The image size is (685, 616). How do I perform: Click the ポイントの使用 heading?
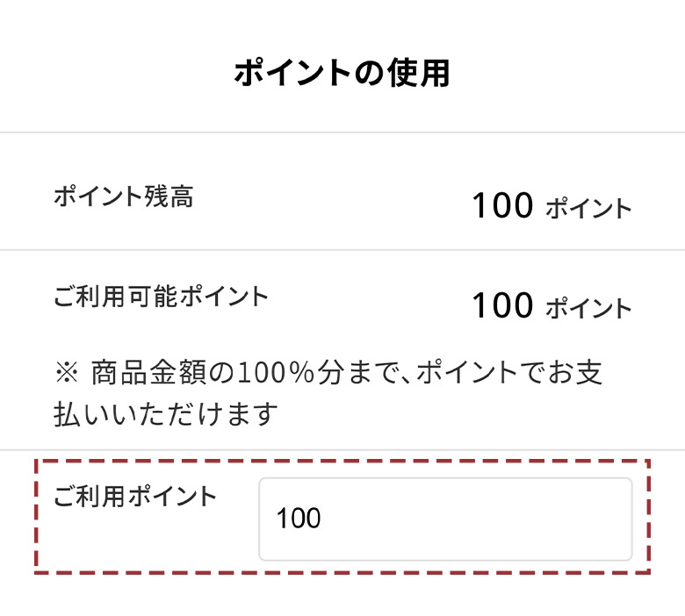(x=342, y=74)
